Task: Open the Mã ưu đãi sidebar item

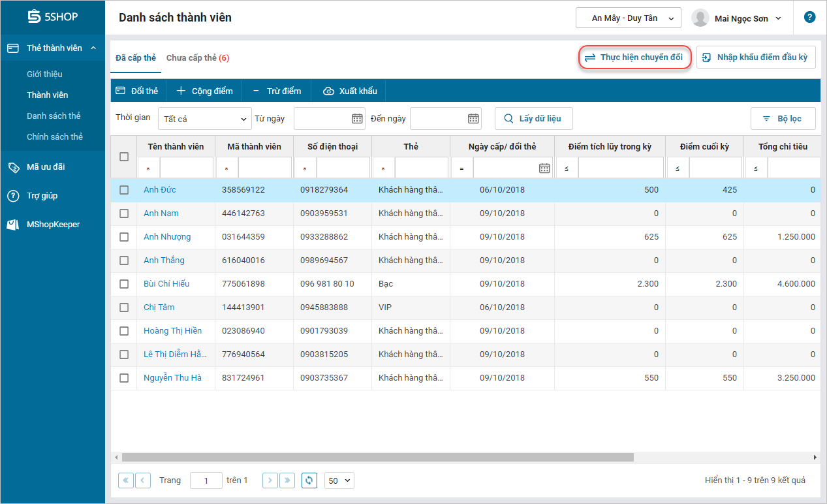Action: coord(46,166)
